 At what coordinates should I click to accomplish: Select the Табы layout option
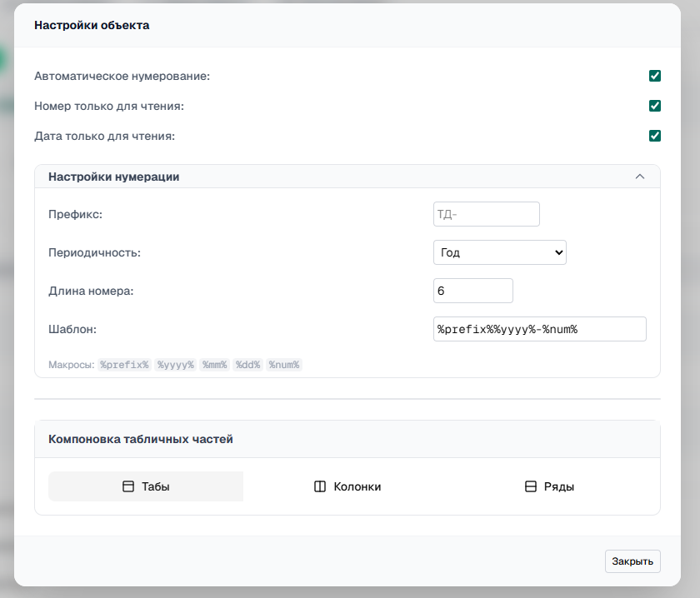[x=146, y=486]
